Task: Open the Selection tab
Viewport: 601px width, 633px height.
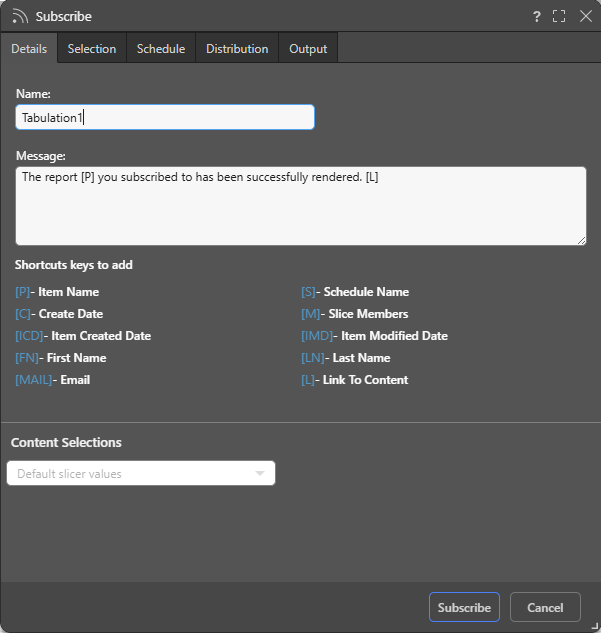Action: pos(92,49)
